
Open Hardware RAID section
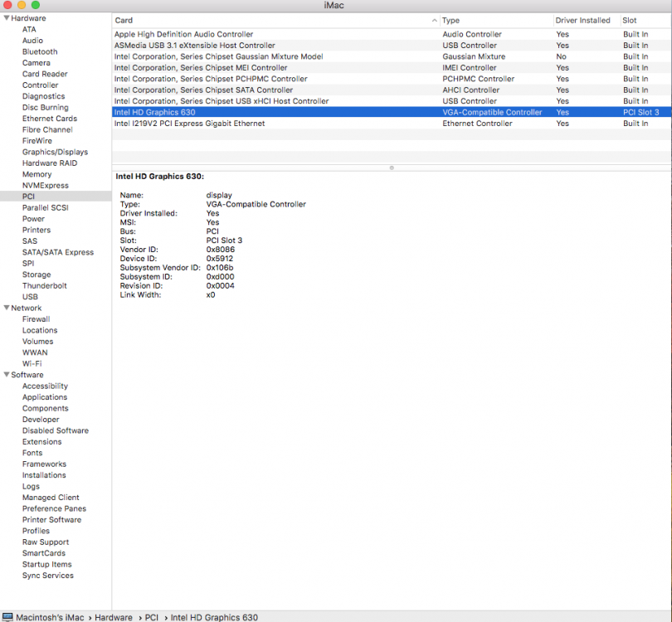pyautogui.click(x=50, y=163)
